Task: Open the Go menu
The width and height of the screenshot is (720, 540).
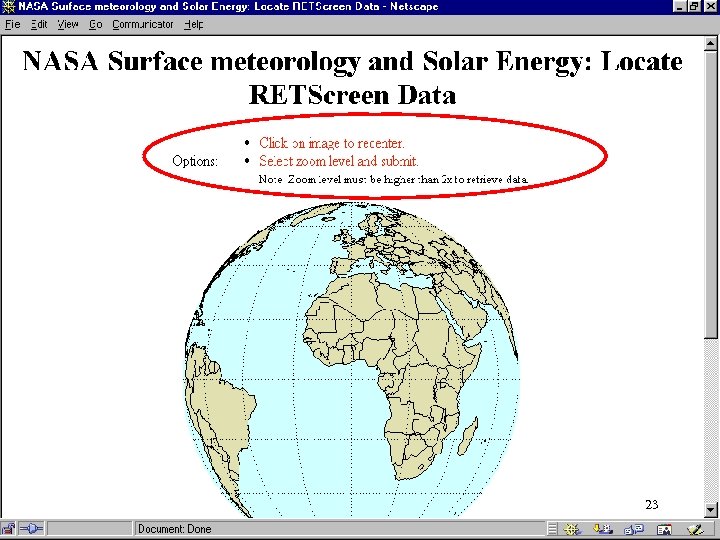Action: [96, 24]
